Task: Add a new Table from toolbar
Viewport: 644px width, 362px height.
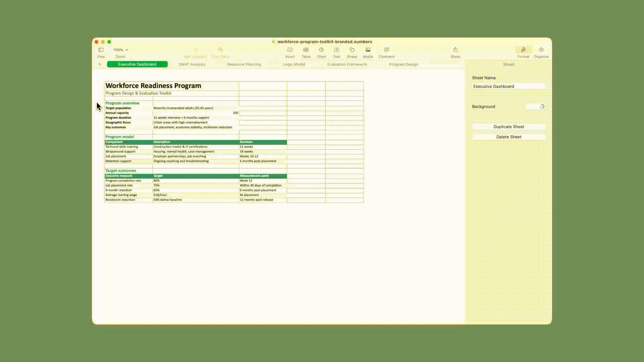Action: click(306, 50)
